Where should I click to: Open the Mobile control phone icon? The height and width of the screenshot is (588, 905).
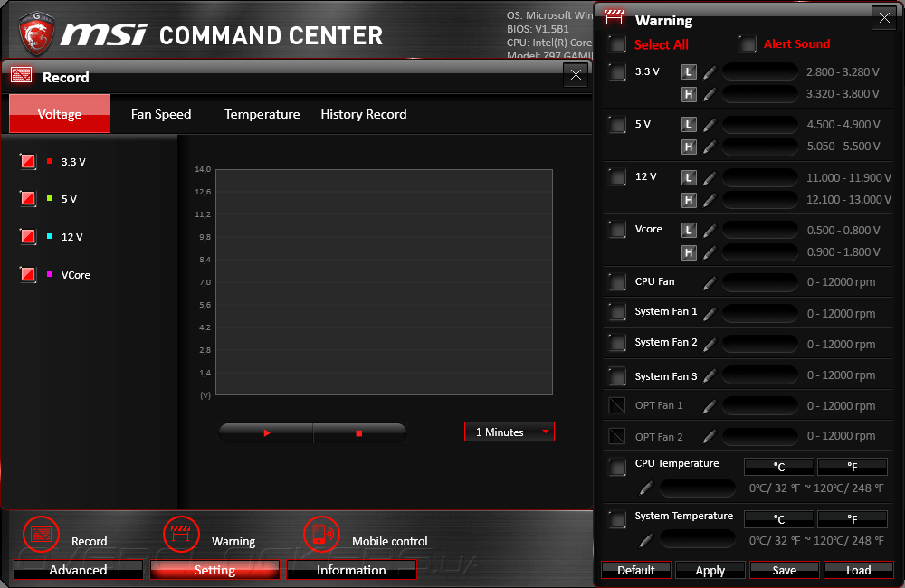[321, 535]
